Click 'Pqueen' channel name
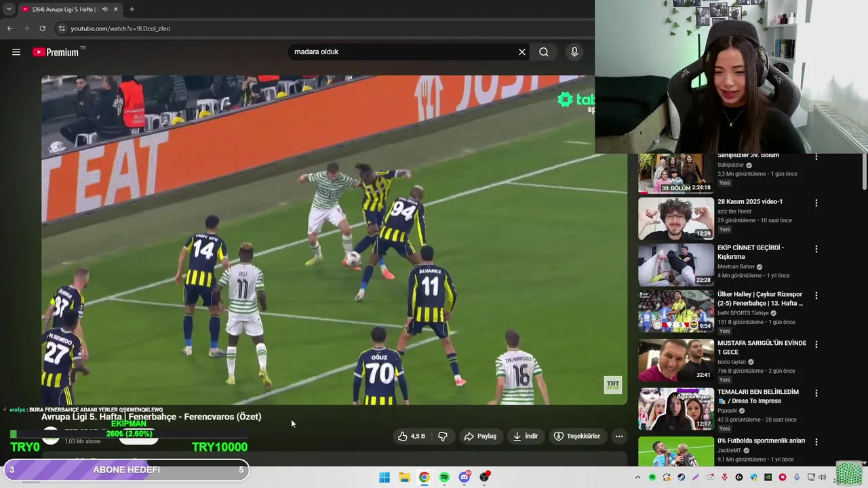The width and height of the screenshot is (868, 488). click(x=728, y=411)
